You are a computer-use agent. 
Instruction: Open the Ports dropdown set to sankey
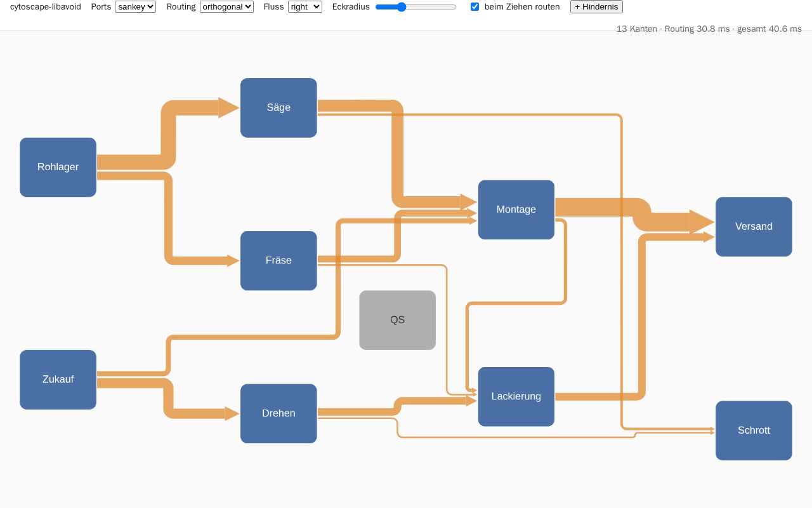(x=135, y=7)
